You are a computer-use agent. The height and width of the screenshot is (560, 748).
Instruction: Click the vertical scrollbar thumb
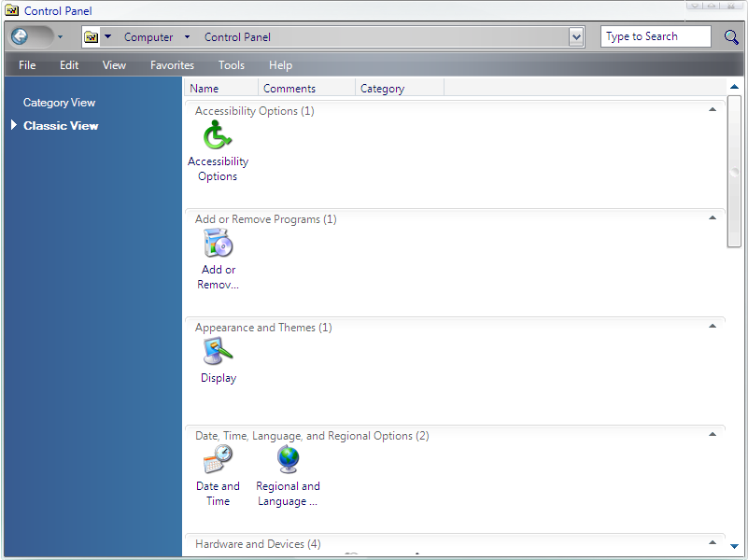click(x=734, y=172)
